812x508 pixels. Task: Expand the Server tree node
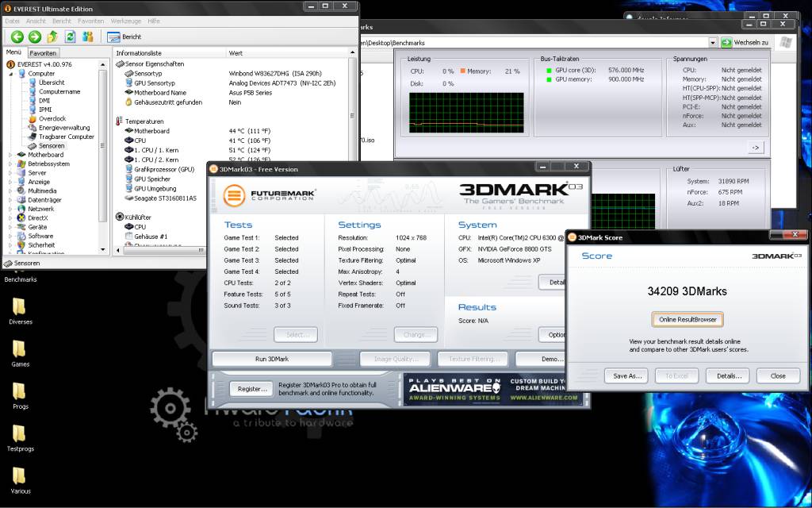click(x=11, y=173)
